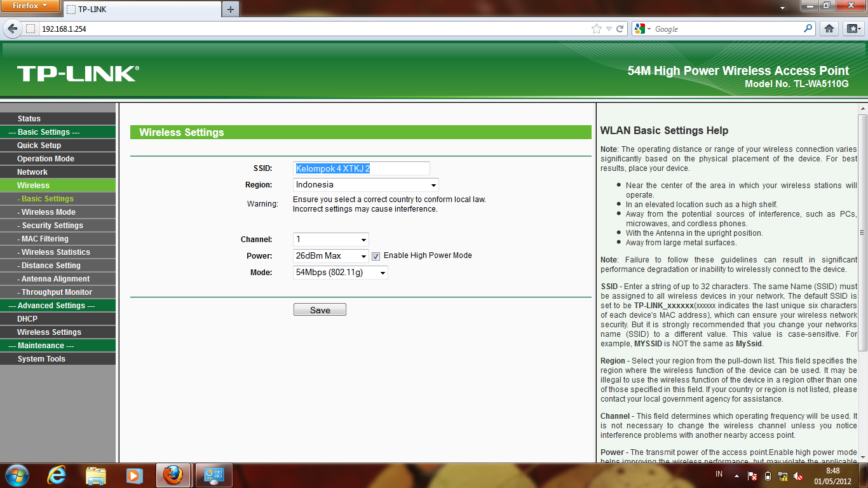Open the Wireless Statistics submenu link
The height and width of the screenshot is (488, 868).
pyautogui.click(x=58, y=252)
